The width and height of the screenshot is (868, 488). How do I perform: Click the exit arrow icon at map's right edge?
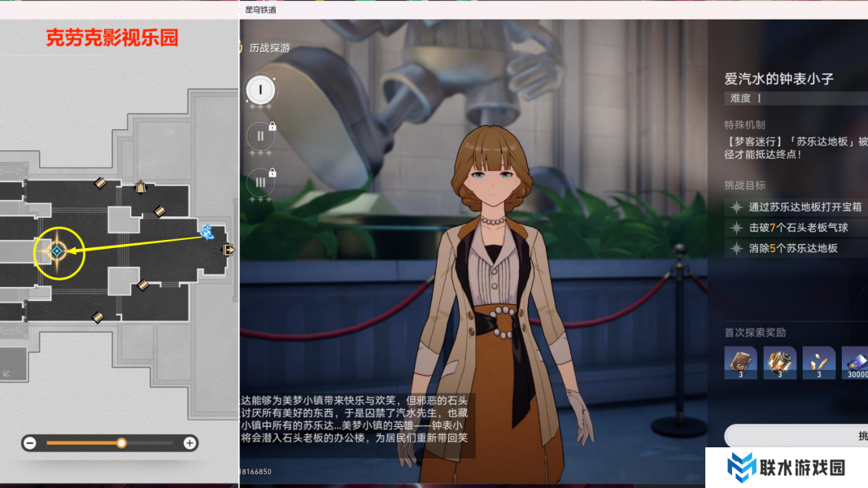(229, 250)
